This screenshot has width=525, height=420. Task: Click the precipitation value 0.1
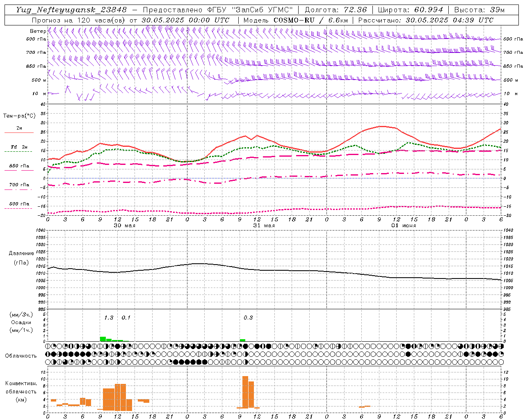[x=126, y=317]
